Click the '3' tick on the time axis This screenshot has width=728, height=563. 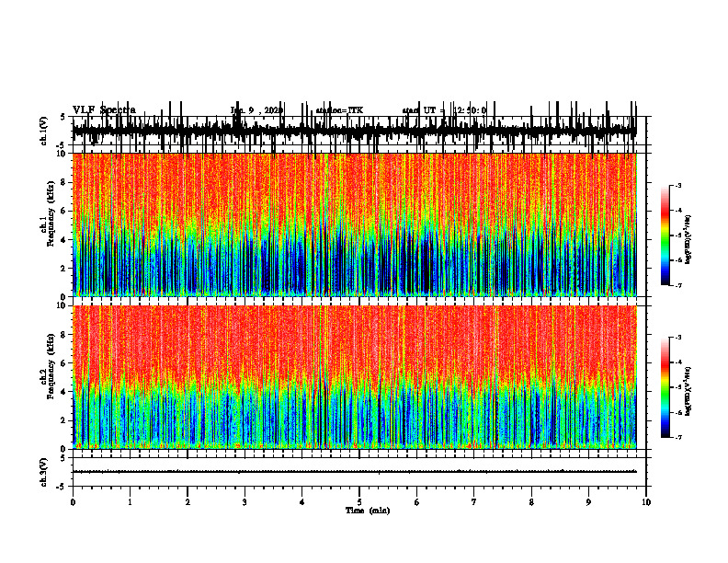245,502
